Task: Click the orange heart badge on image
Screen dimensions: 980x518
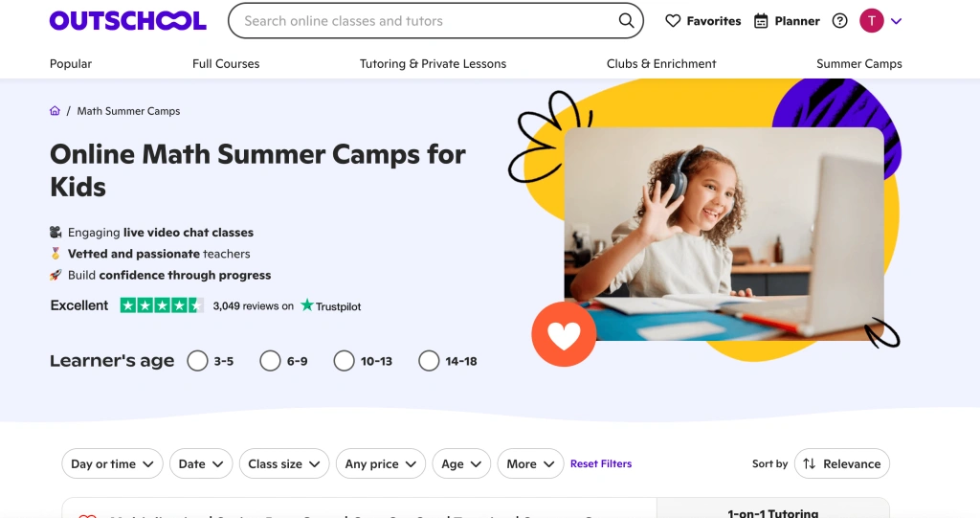Action: click(564, 334)
